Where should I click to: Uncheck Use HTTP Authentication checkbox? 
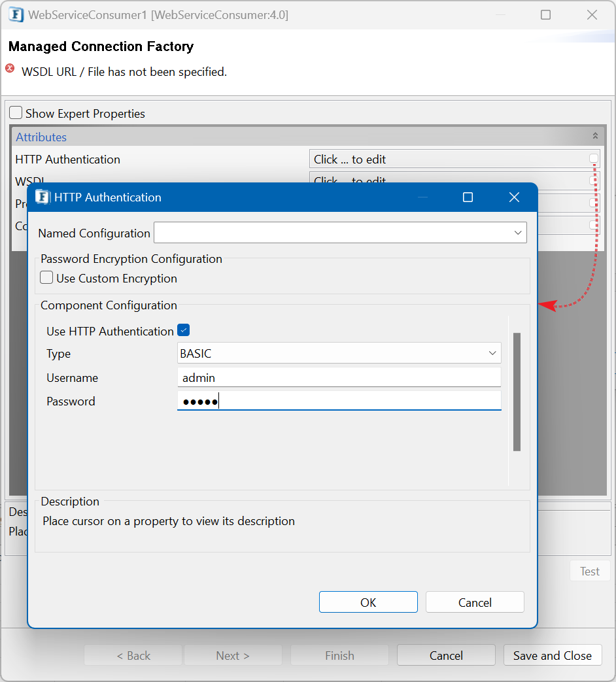[183, 330]
